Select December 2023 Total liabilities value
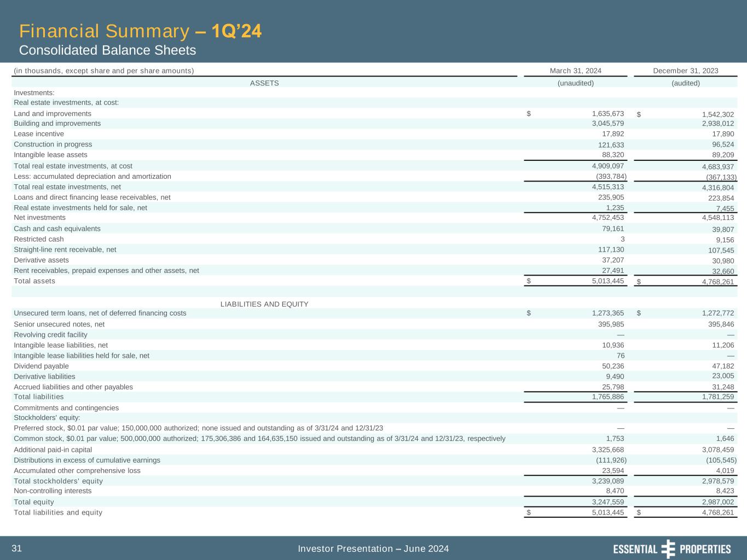This screenshot has width=747, height=560. (x=717, y=397)
